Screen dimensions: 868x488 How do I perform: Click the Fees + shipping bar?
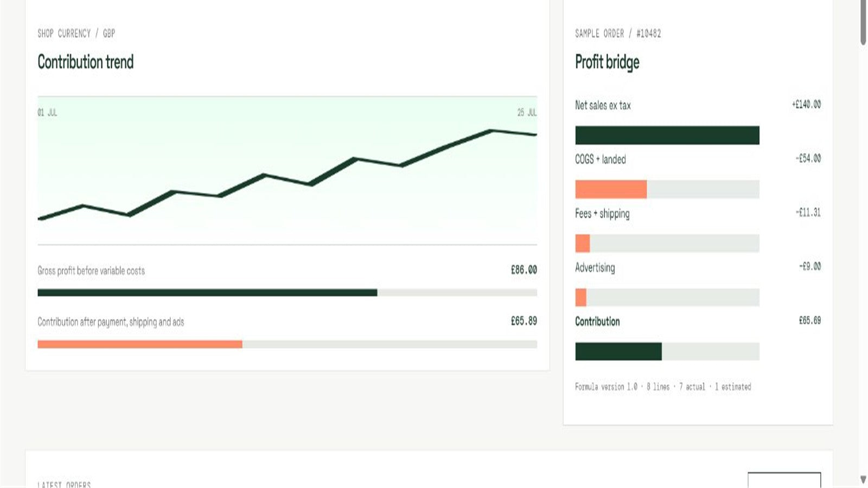[583, 243]
